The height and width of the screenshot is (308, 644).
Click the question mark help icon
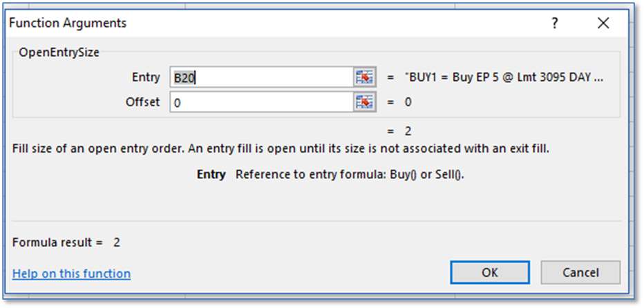coord(554,23)
